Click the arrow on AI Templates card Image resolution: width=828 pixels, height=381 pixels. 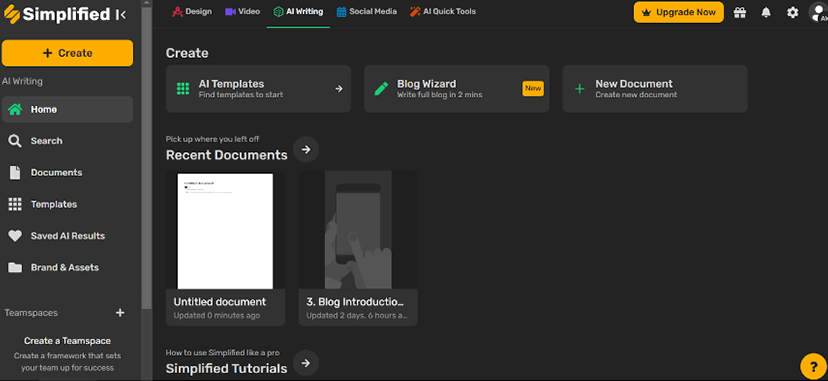339,89
